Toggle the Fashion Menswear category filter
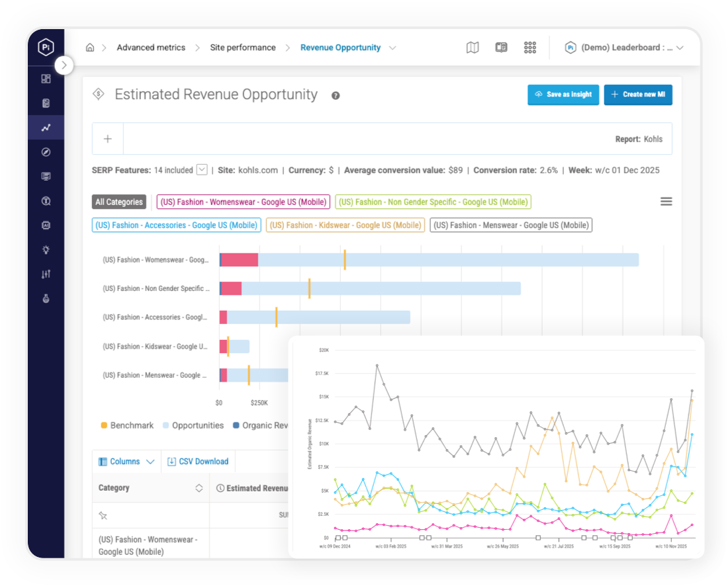 point(510,225)
